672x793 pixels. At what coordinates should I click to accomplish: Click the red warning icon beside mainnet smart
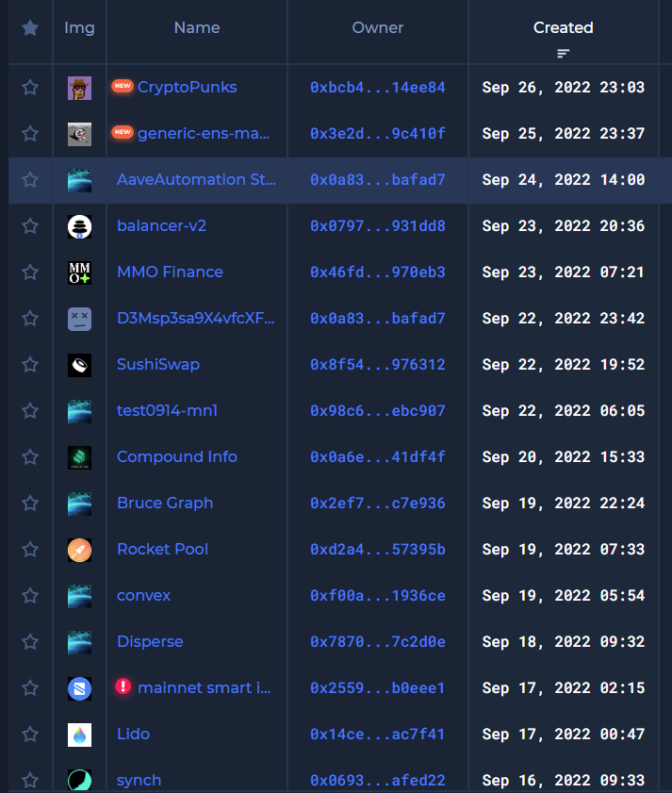[x=123, y=686]
